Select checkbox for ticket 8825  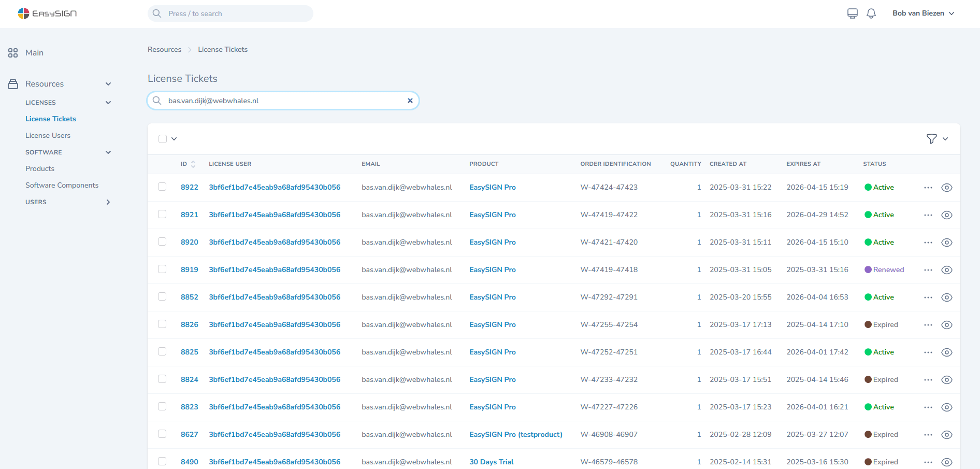[x=162, y=351]
